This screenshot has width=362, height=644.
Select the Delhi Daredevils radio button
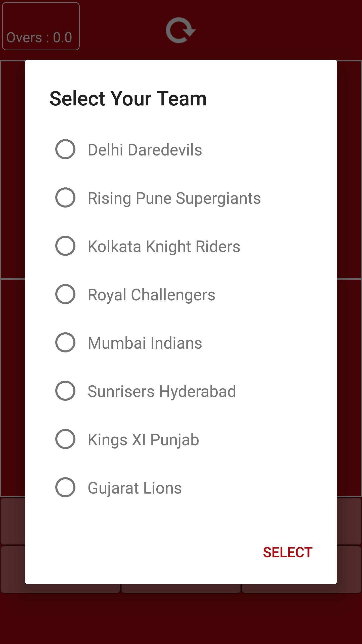click(x=65, y=149)
